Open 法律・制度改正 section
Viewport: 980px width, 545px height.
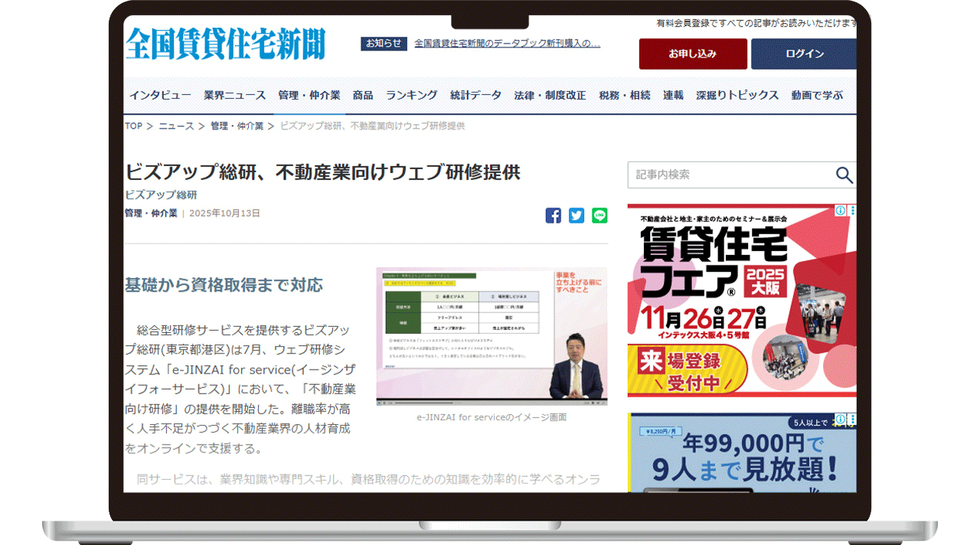coord(550,96)
